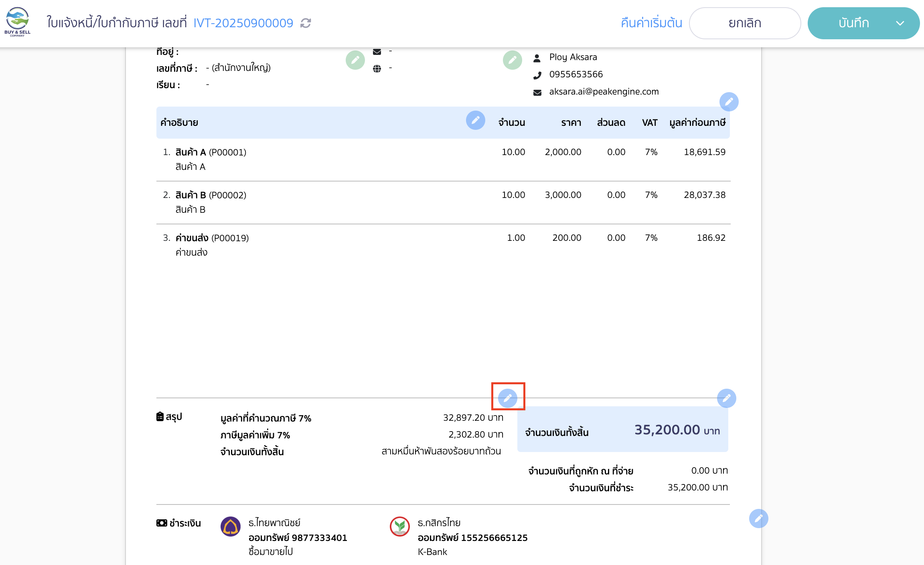Click the คืนค่าเริ่มต้น reset link
The width and height of the screenshot is (924, 565).
(651, 23)
